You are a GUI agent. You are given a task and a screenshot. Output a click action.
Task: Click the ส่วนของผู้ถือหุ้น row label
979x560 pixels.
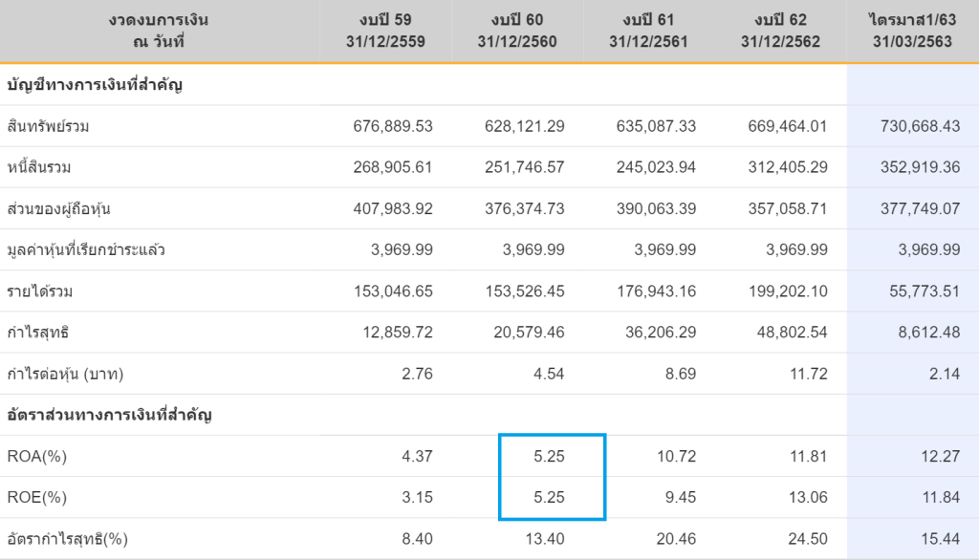54,208
